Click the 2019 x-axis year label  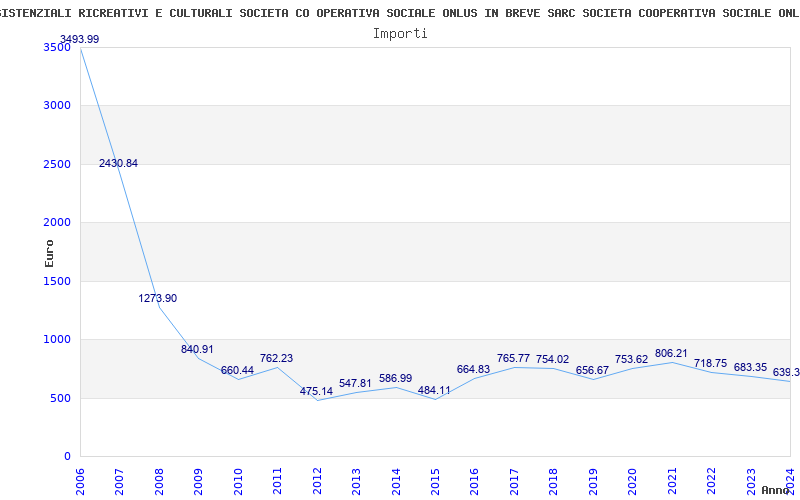point(593,482)
